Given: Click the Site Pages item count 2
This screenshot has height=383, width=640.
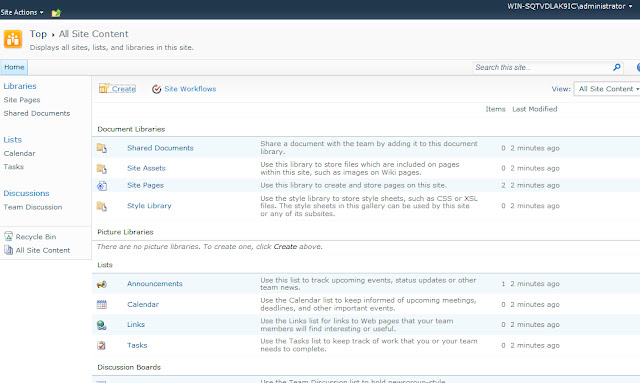Looking at the screenshot, I should (503, 185).
